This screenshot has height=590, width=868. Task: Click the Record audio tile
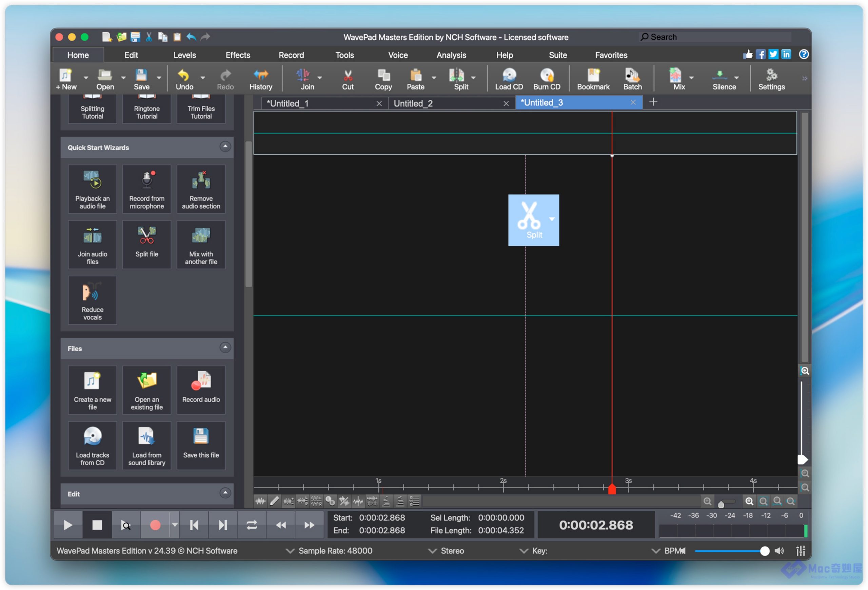[x=201, y=390]
